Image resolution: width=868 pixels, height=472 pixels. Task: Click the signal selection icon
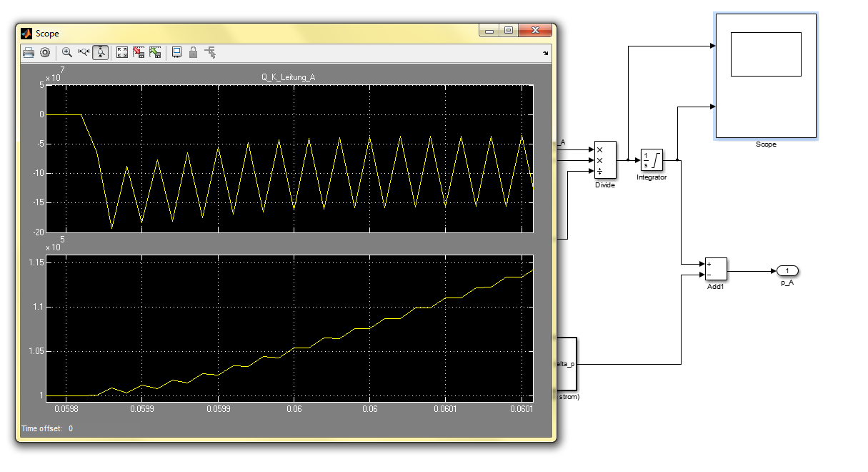click(210, 52)
